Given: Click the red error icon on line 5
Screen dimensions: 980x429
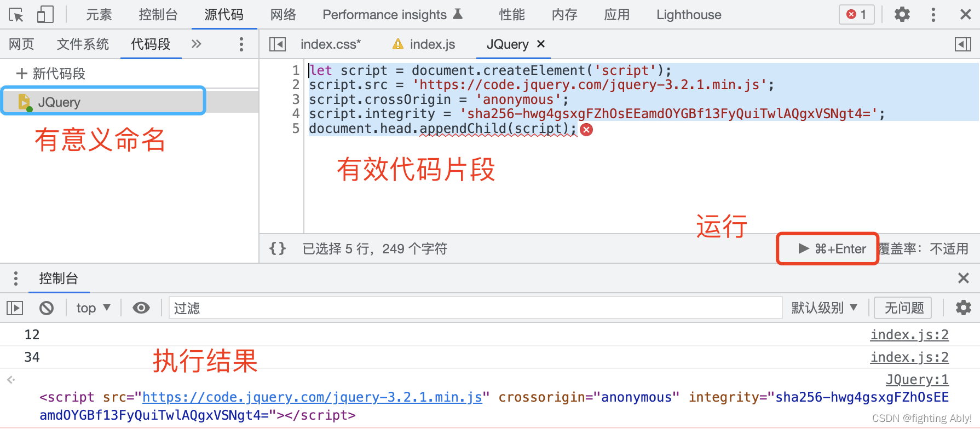Looking at the screenshot, I should click(x=586, y=130).
